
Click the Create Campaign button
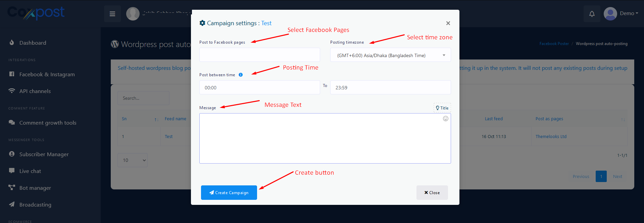point(229,192)
